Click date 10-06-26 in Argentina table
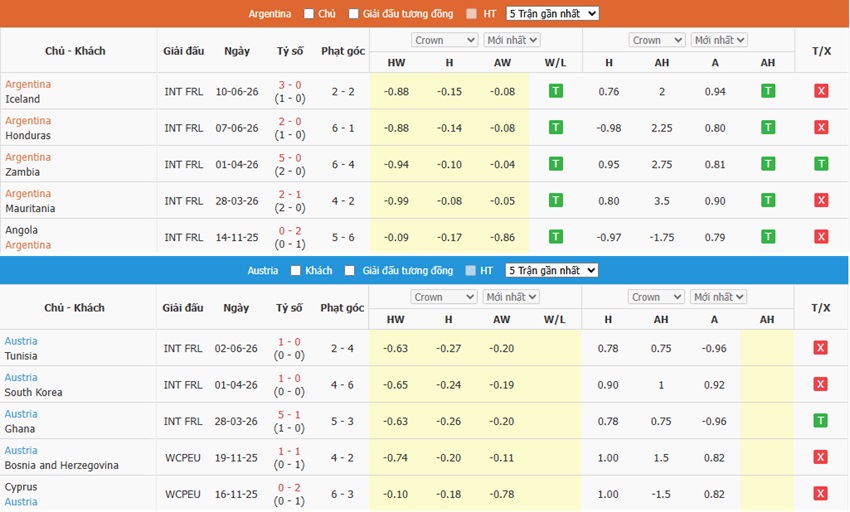This screenshot has height=512, width=850. (237, 91)
